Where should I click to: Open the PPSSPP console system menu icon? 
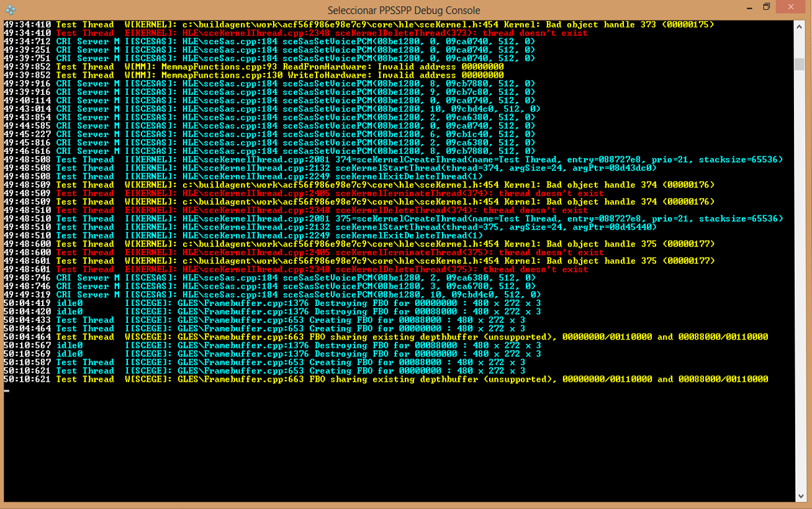tap(11, 10)
